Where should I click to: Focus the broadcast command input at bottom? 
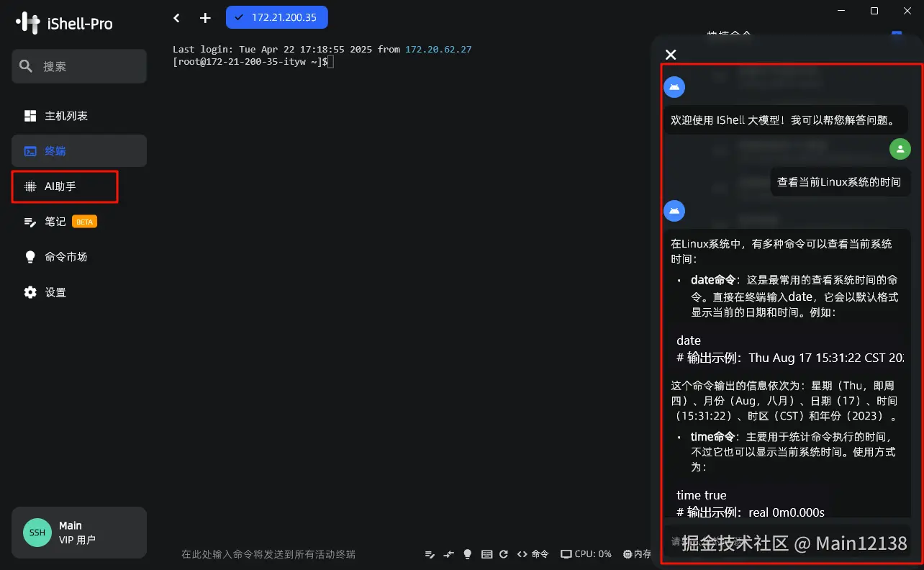pos(268,554)
